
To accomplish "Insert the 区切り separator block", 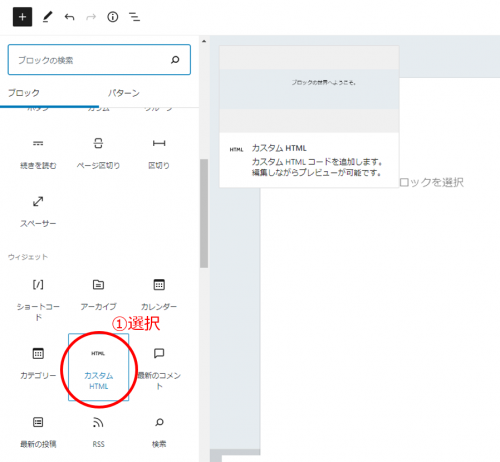I will point(159,154).
